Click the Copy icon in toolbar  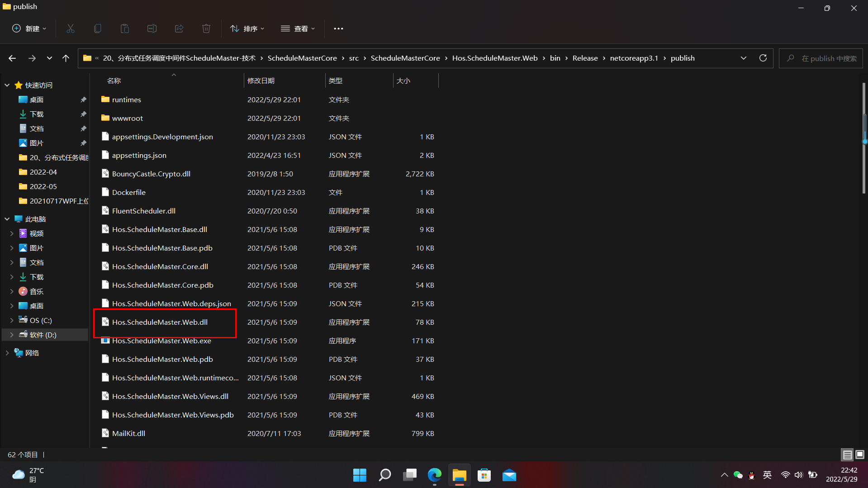pyautogui.click(x=98, y=28)
